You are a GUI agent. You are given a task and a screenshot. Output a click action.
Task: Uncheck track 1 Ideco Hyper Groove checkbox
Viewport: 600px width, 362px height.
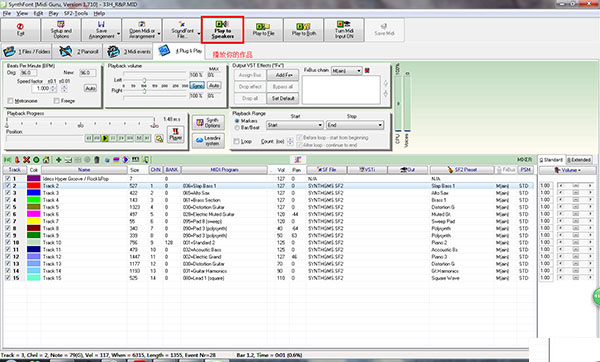(x=8, y=179)
